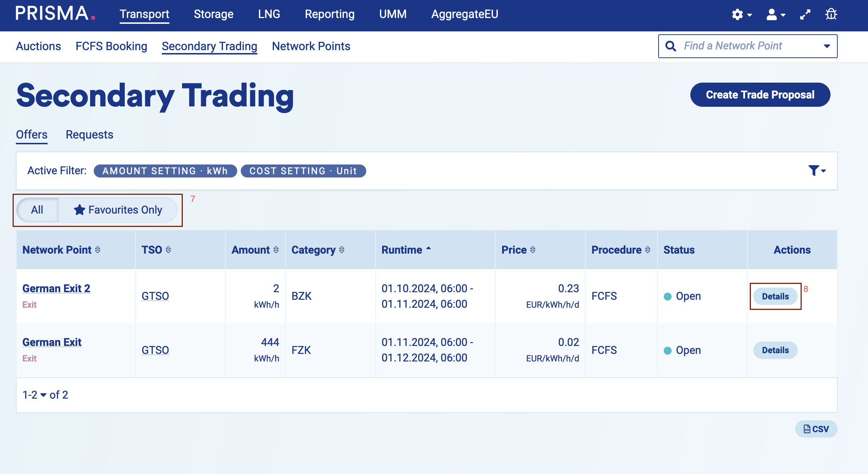Open Details for German Exit 2 offer

click(775, 297)
